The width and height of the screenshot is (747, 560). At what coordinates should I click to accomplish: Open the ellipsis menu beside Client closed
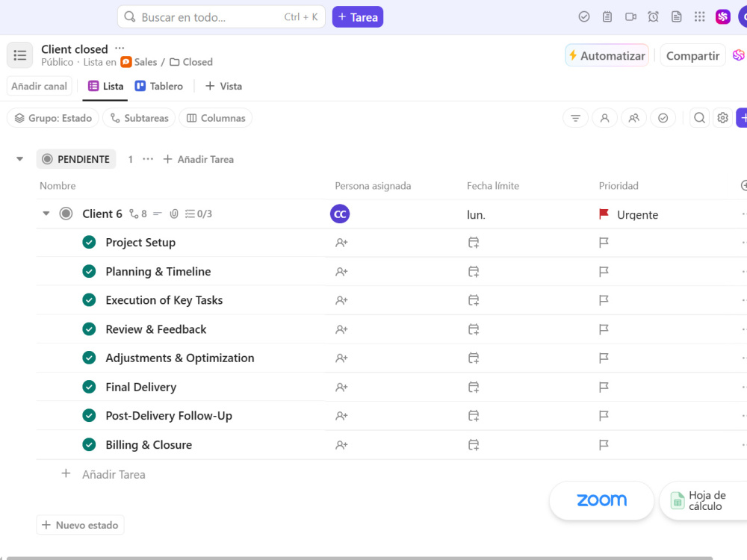[x=120, y=48]
